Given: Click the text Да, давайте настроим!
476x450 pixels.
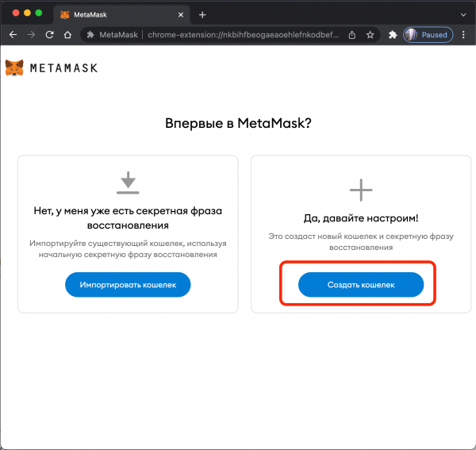Looking at the screenshot, I should (361, 218).
